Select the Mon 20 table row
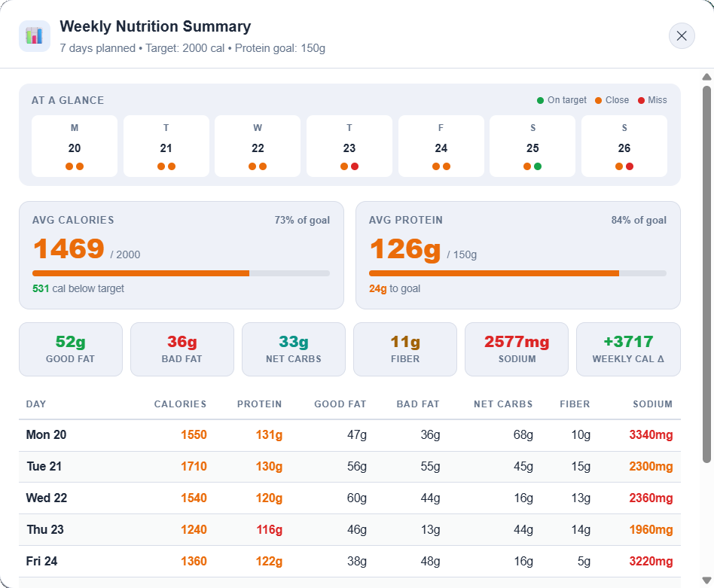714x588 pixels. click(x=349, y=435)
